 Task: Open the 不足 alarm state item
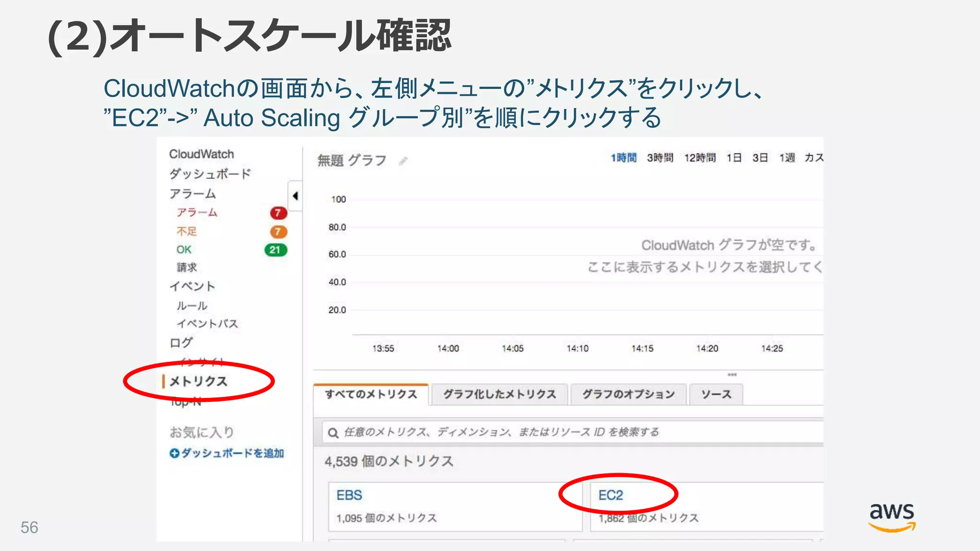(x=187, y=231)
